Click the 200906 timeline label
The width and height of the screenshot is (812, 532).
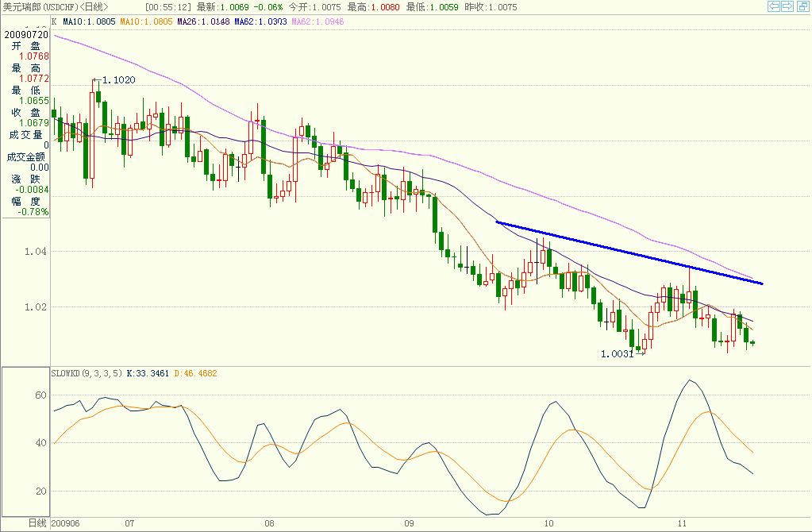click(x=66, y=523)
